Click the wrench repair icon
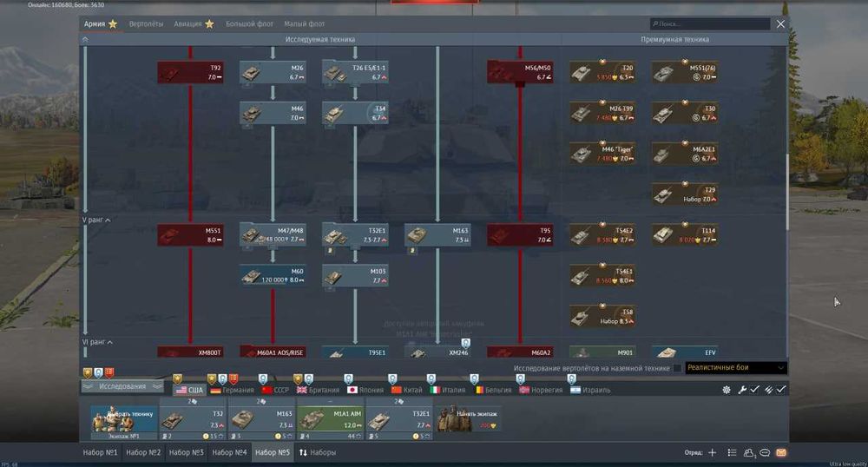 click(x=742, y=390)
